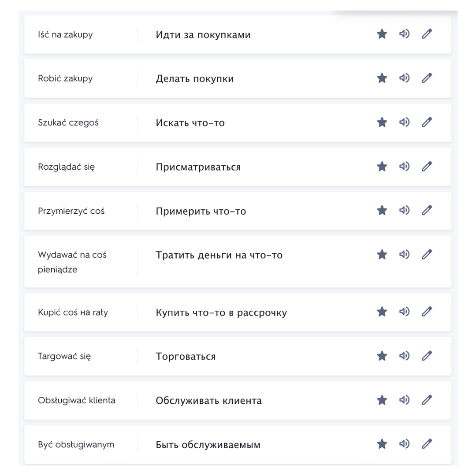This screenshot has width=476, height=476.
Task: Click the 'Rozglądać się' Polish phrase
Action: point(66,167)
